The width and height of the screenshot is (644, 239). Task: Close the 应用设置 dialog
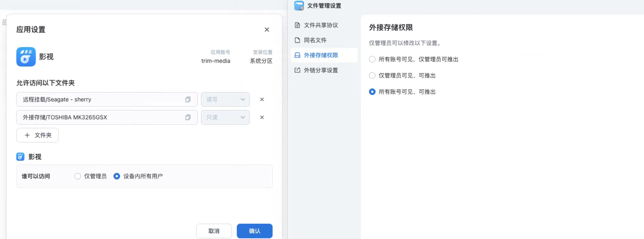coord(267,30)
